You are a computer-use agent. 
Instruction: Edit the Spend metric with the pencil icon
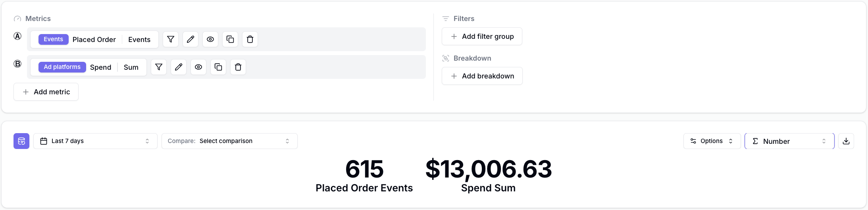(179, 67)
